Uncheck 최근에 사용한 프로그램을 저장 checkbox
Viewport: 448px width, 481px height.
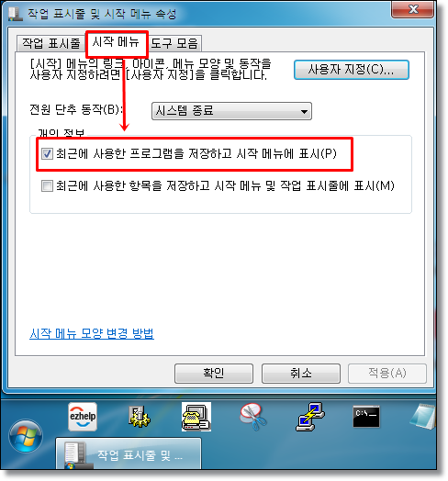pos(47,153)
